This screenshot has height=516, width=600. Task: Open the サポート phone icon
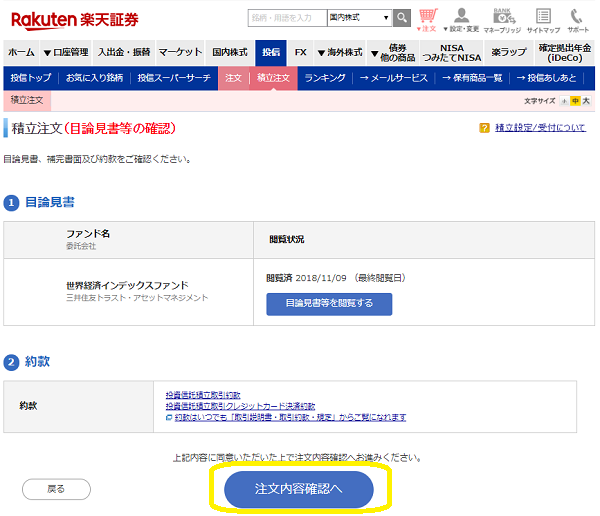pos(577,20)
